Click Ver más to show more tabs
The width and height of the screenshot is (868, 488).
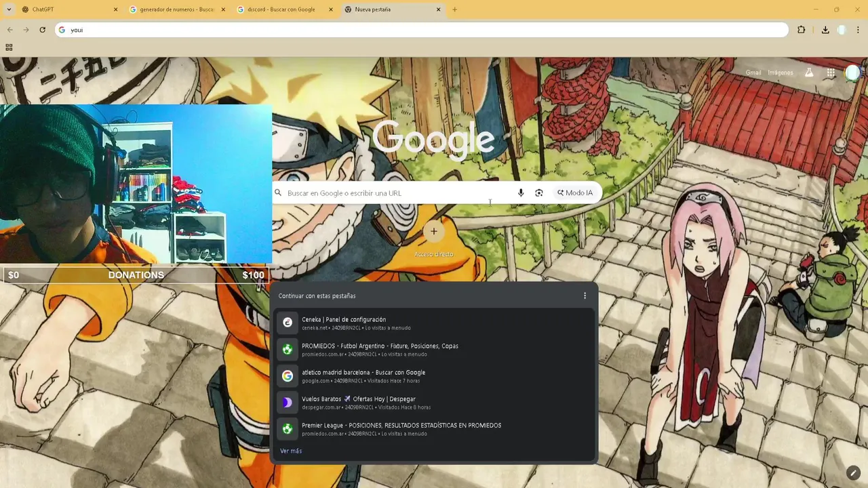[291, 451]
